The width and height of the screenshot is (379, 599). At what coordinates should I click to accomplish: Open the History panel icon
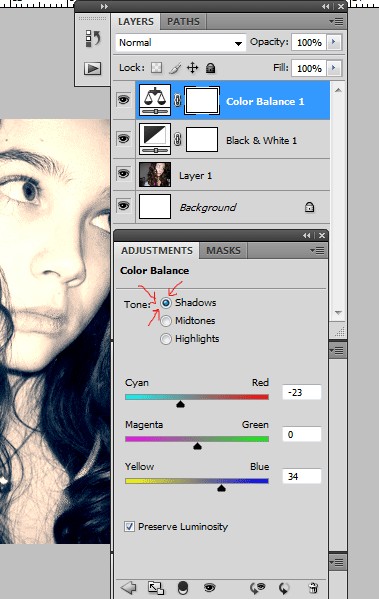[92, 39]
